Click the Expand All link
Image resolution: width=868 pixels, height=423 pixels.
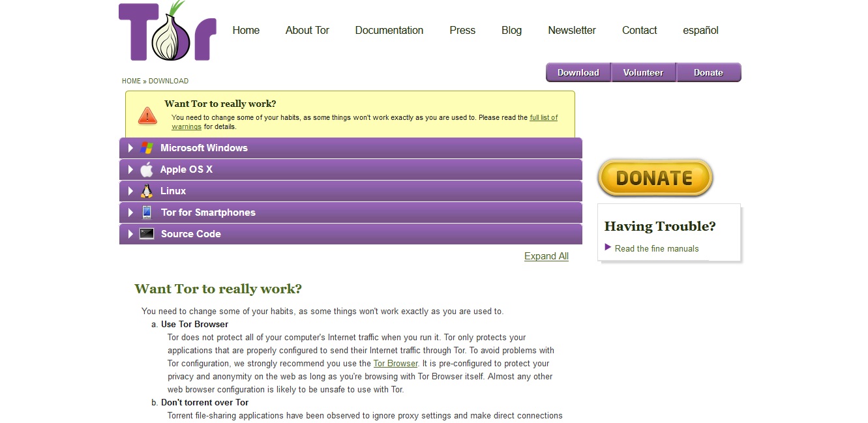[x=546, y=256]
